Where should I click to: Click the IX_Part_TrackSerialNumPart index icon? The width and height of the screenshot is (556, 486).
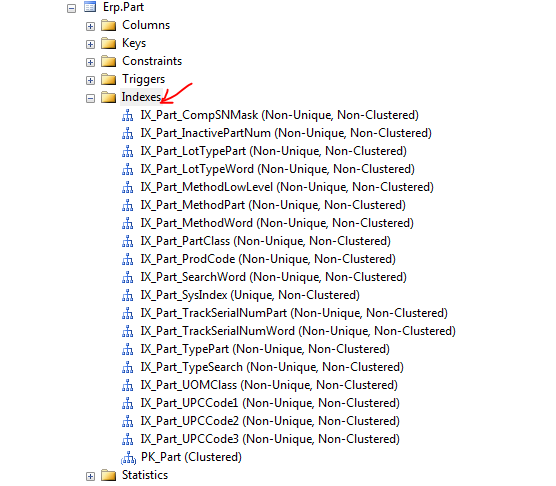point(128,314)
